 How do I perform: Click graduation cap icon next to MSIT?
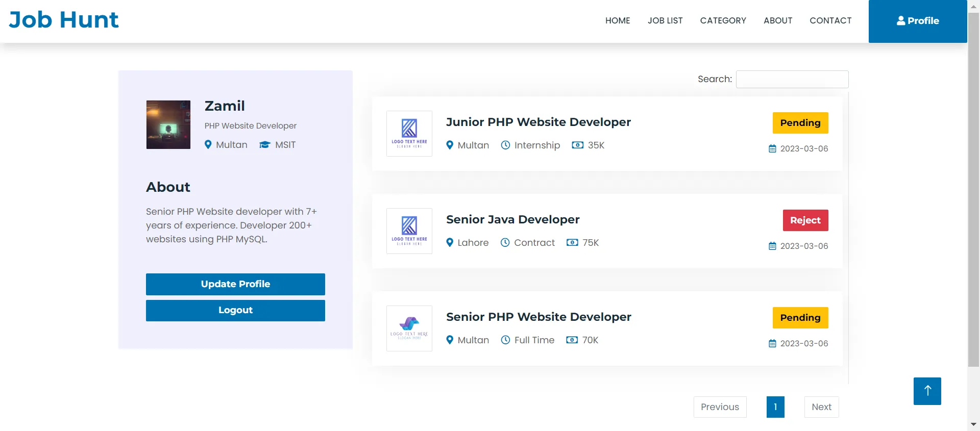[264, 145]
